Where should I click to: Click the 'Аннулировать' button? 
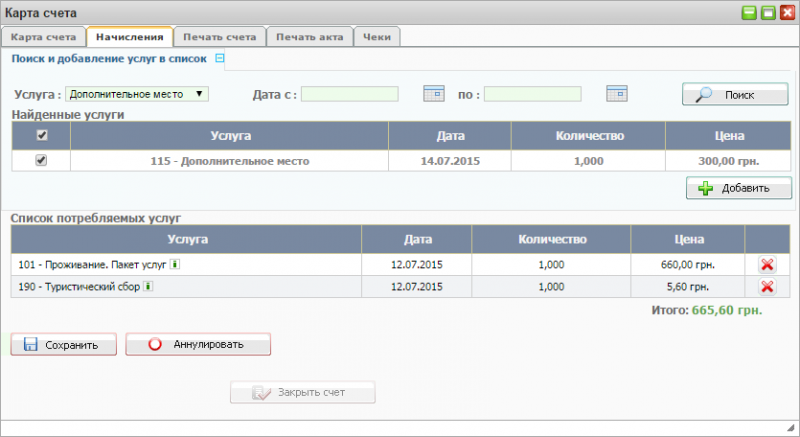198,345
